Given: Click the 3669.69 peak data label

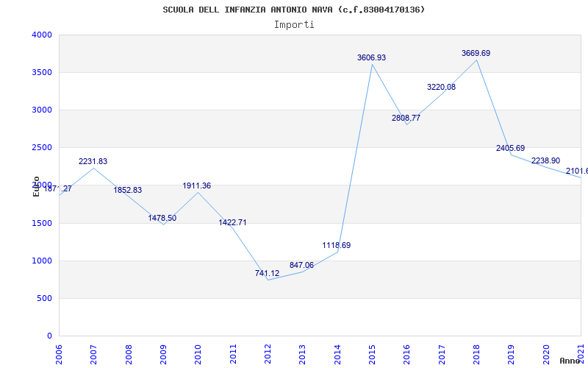Looking at the screenshot, I should coord(476,53).
